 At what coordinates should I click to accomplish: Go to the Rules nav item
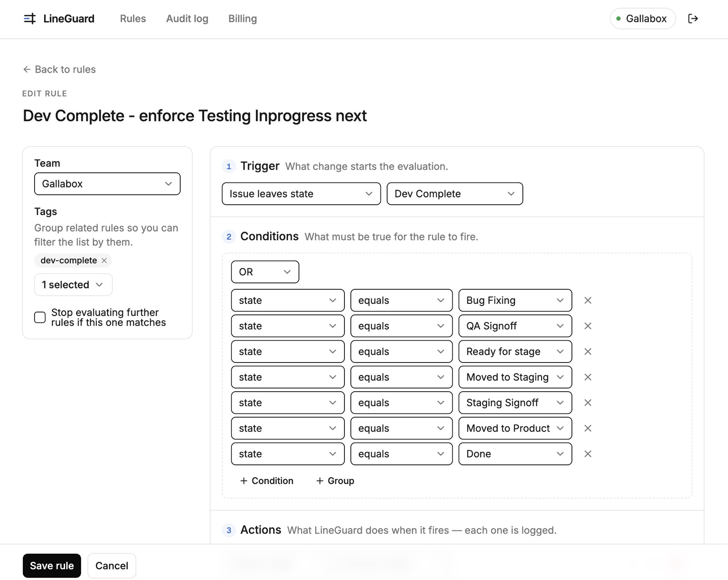(133, 19)
